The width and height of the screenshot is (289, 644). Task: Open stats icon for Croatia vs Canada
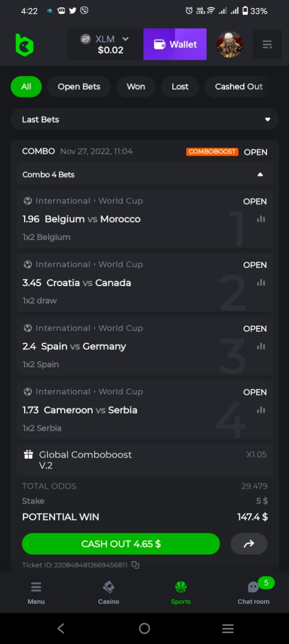(x=261, y=283)
